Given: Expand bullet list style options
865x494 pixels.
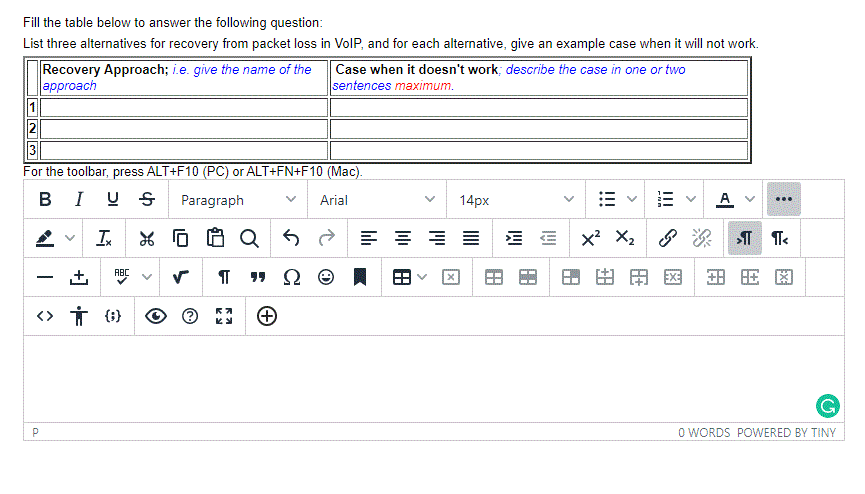Looking at the screenshot, I should (632, 199).
